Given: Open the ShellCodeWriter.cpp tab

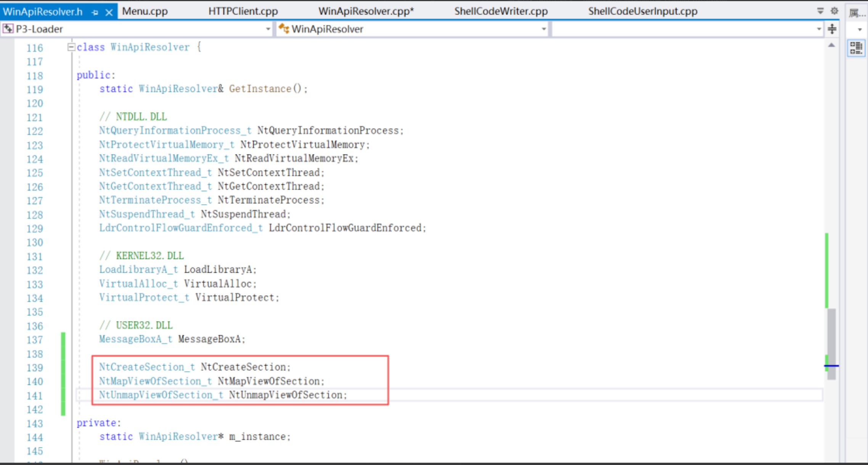Looking at the screenshot, I should [501, 11].
